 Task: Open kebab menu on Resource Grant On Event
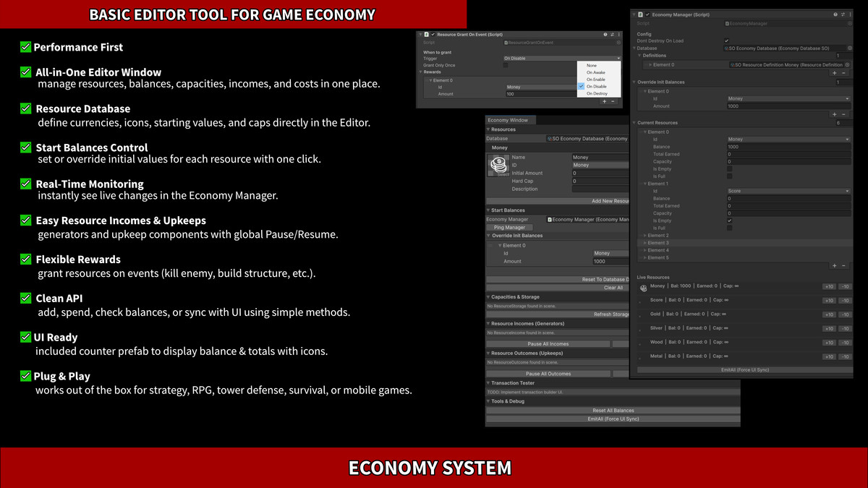(618, 34)
